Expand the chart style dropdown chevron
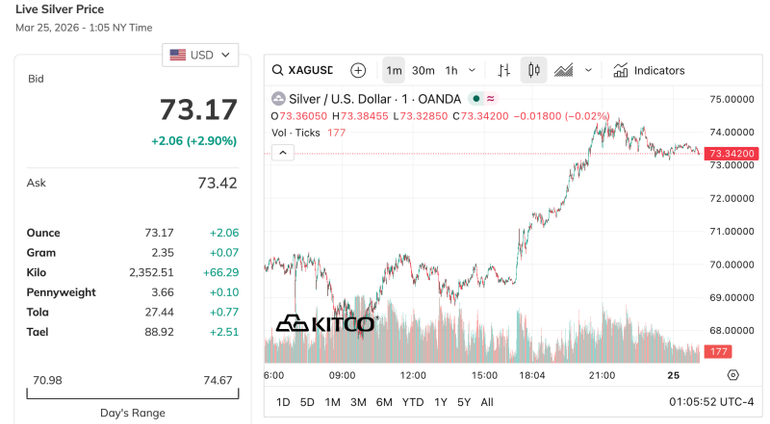Image resolution: width=770 pixels, height=424 pixels. [589, 70]
